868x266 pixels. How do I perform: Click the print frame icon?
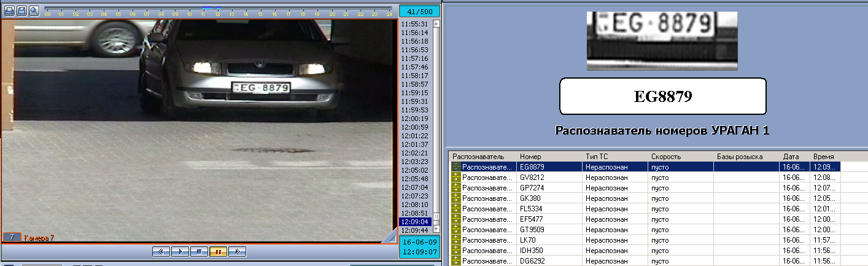[x=9, y=11]
